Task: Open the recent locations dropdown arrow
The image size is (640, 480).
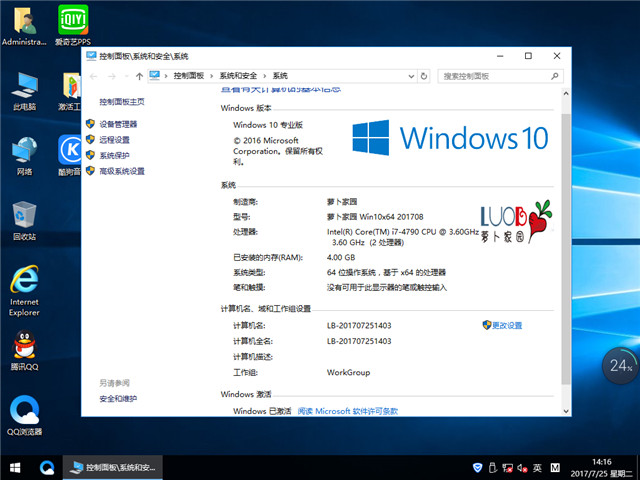Action: pyautogui.click(x=126, y=76)
